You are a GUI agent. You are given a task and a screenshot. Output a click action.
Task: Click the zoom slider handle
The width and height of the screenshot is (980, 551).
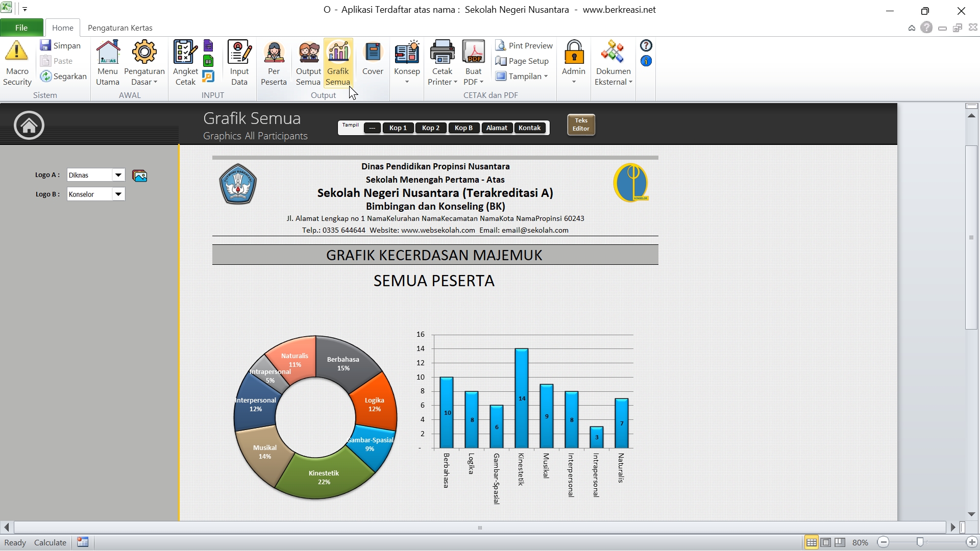920,542
